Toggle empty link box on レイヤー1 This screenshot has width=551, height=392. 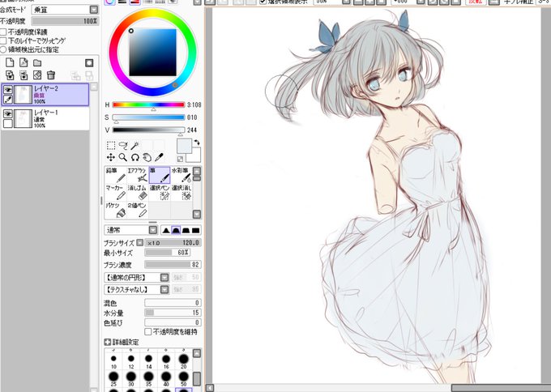point(8,123)
